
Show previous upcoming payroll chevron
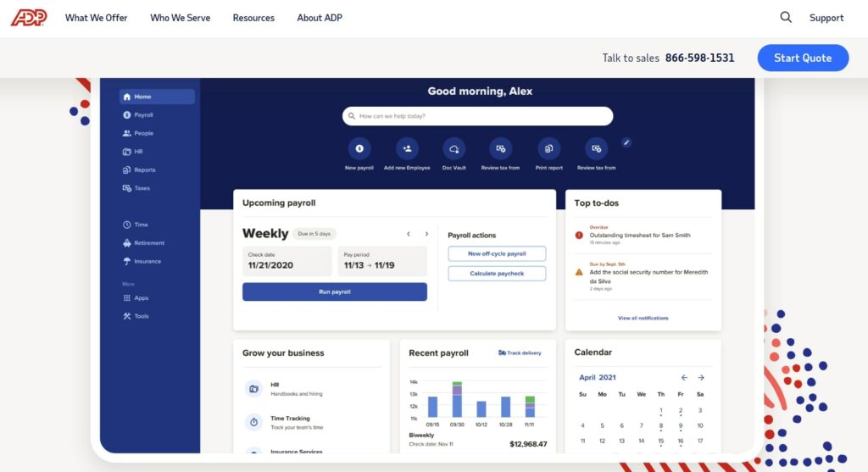pyautogui.click(x=409, y=234)
